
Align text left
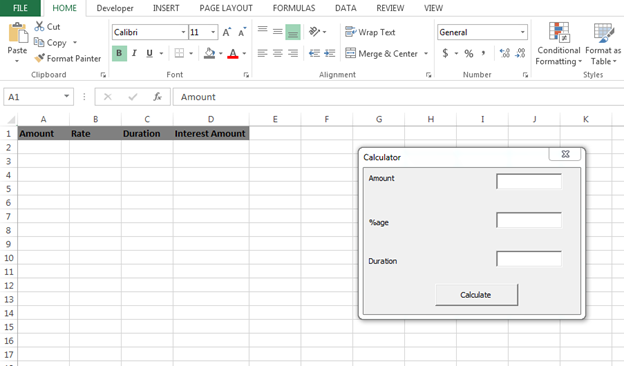click(262, 53)
